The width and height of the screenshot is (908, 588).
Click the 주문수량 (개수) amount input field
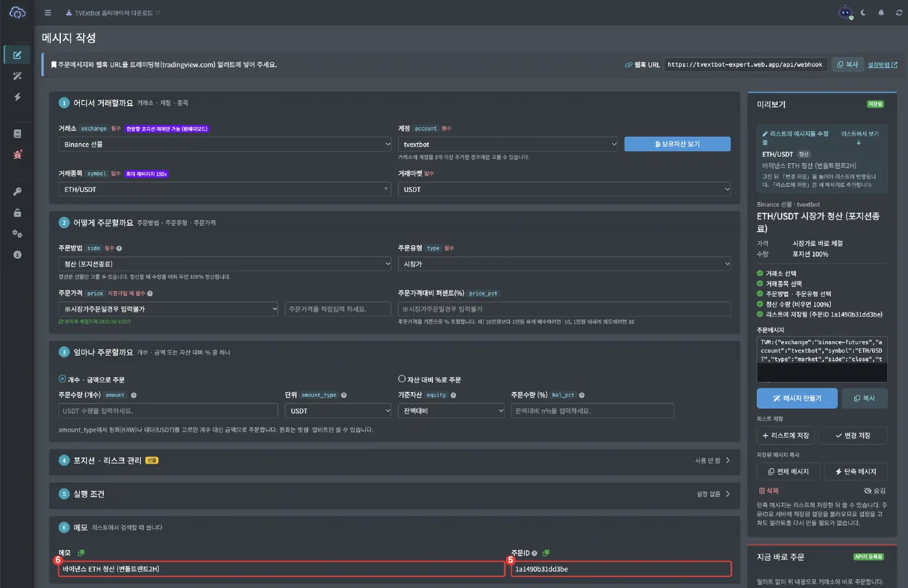pos(168,410)
